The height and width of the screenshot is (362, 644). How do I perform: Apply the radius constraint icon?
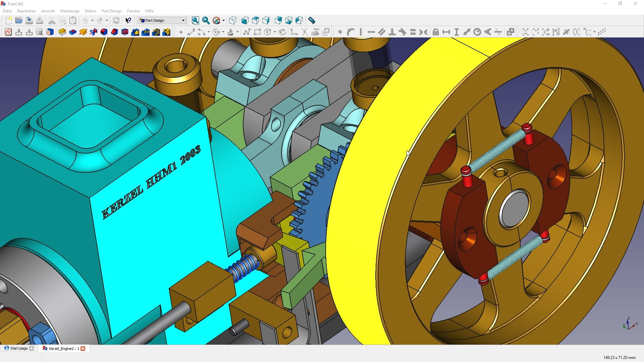477,32
